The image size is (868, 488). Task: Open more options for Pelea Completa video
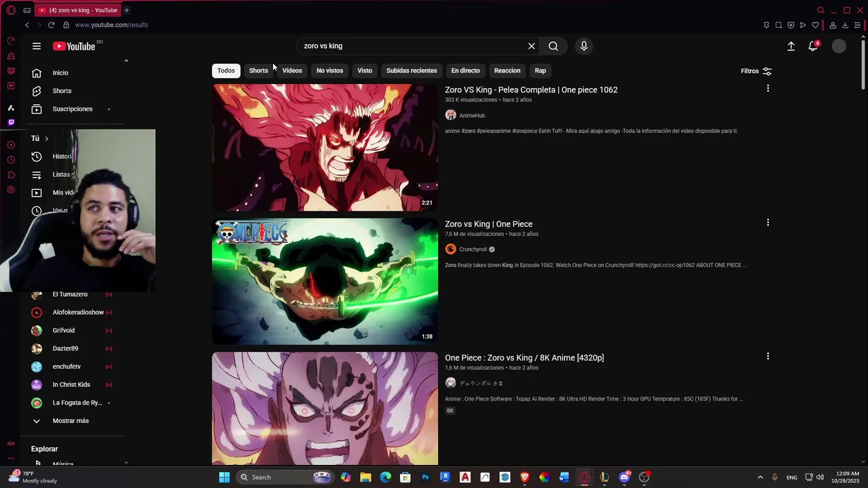[768, 89]
